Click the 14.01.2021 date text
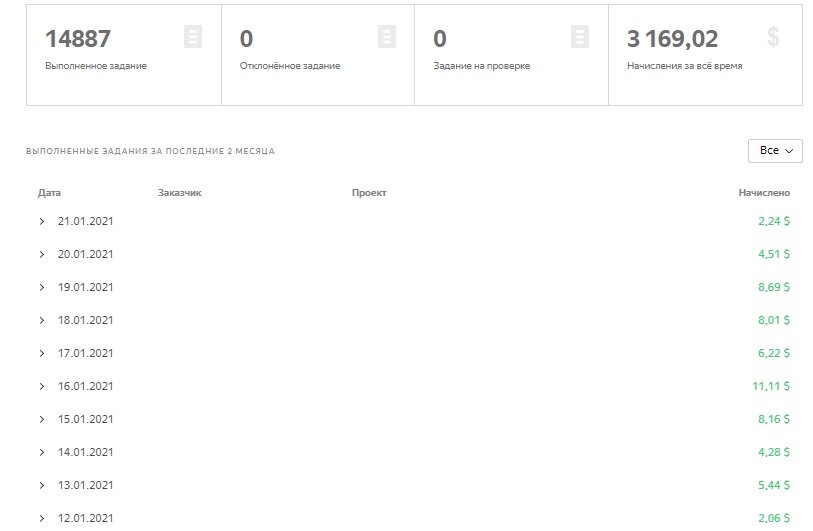Image resolution: width=813 pixels, height=531 pixels. pos(86,453)
